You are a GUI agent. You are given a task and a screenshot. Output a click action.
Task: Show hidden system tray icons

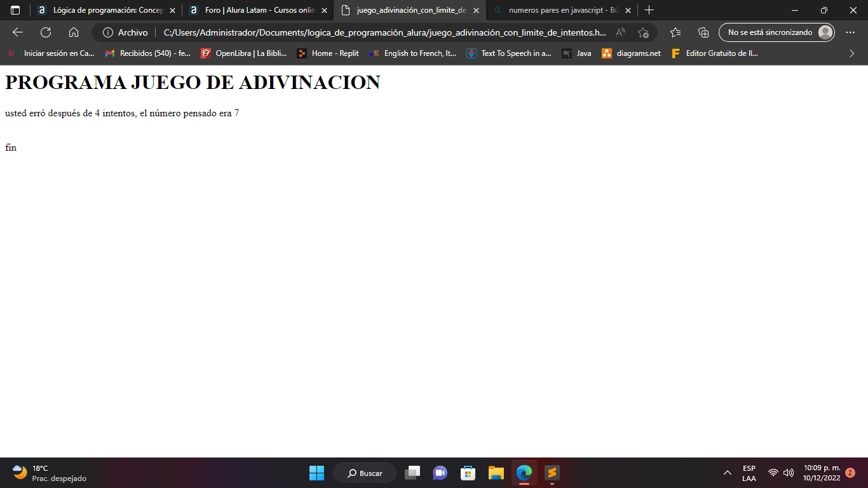click(728, 473)
